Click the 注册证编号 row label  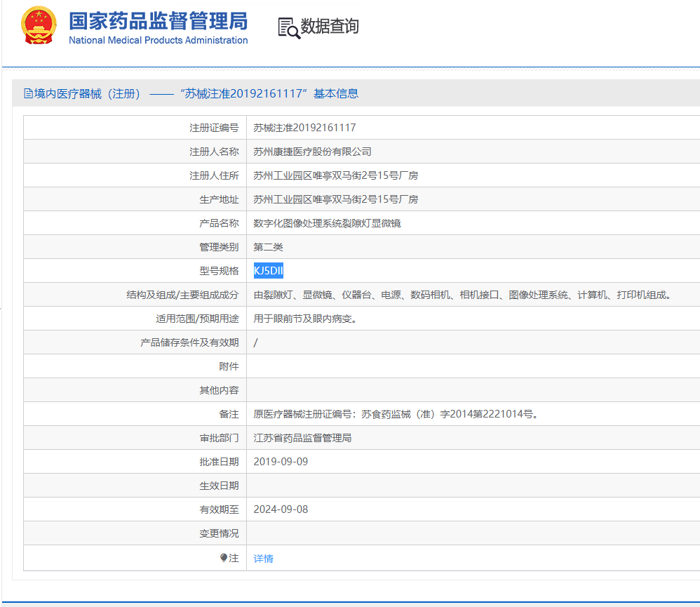(x=215, y=128)
